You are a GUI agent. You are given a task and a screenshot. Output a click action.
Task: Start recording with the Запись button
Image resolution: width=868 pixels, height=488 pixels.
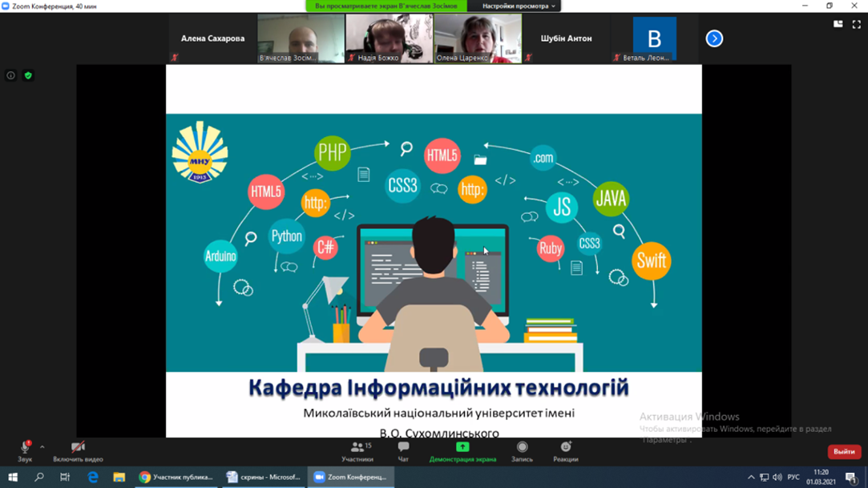[522, 451]
